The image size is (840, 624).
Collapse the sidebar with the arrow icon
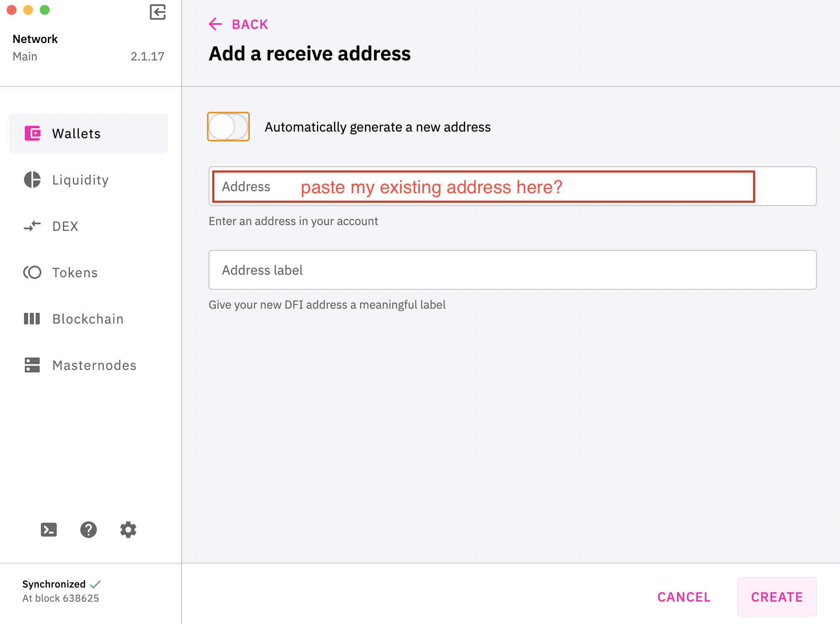(158, 12)
